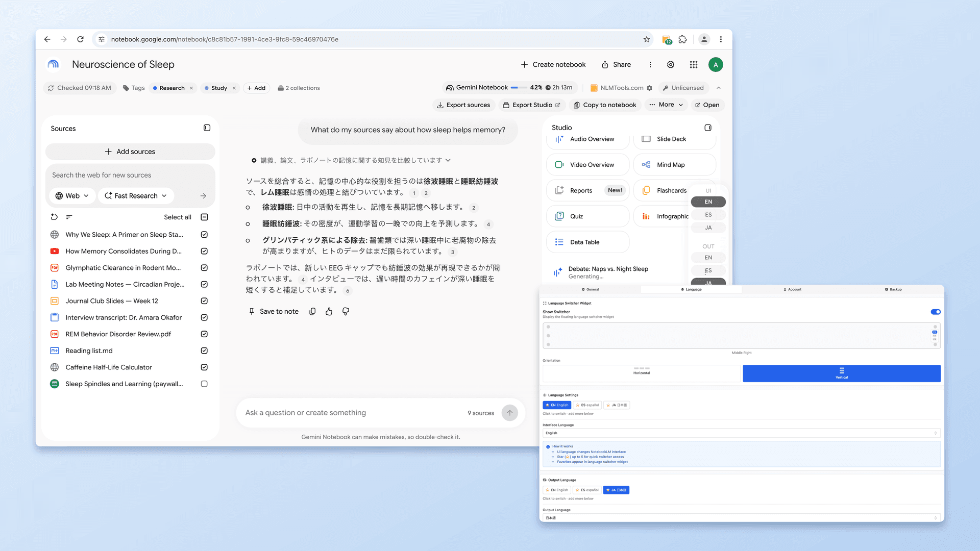The image size is (980, 551).
Task: Open the Interface Language English dropdown
Action: coord(741,433)
